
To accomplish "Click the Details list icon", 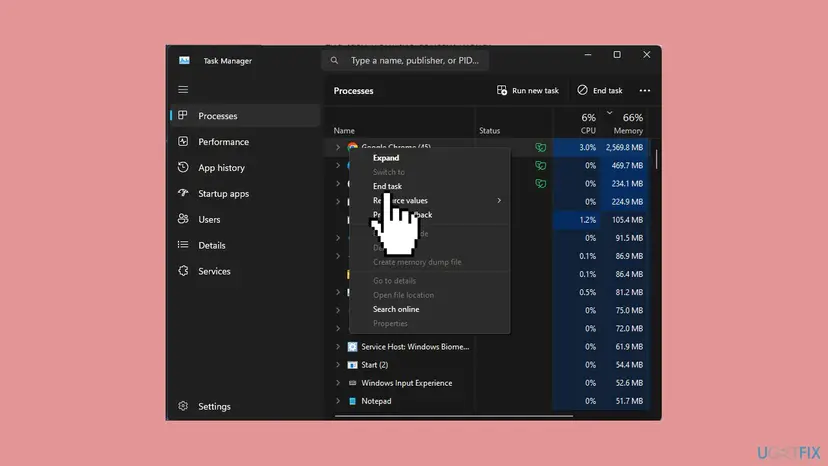I will 183,245.
